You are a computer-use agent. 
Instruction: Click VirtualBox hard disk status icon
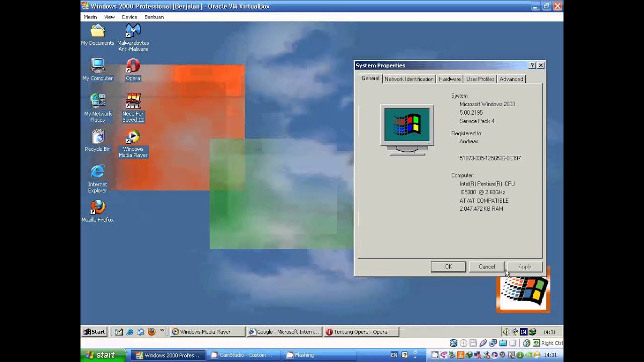pyautogui.click(x=453, y=343)
